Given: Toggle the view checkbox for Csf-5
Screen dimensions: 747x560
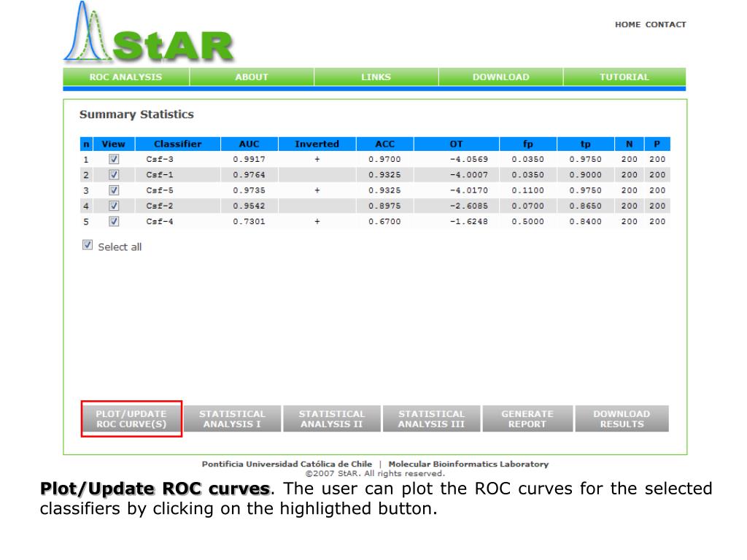Looking at the screenshot, I should tap(114, 190).
